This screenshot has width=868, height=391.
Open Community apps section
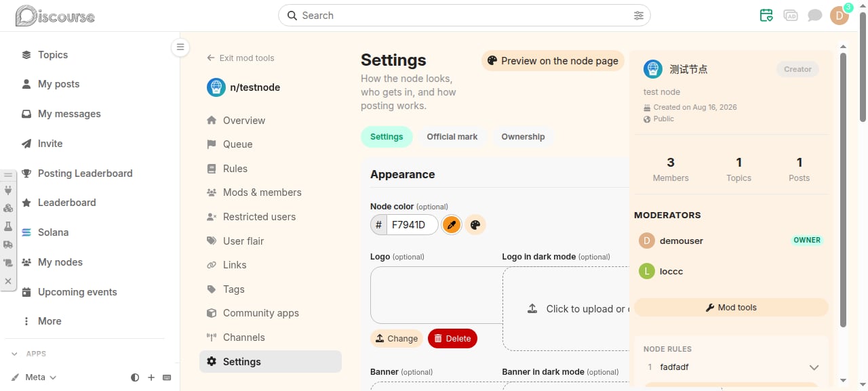[271, 313]
